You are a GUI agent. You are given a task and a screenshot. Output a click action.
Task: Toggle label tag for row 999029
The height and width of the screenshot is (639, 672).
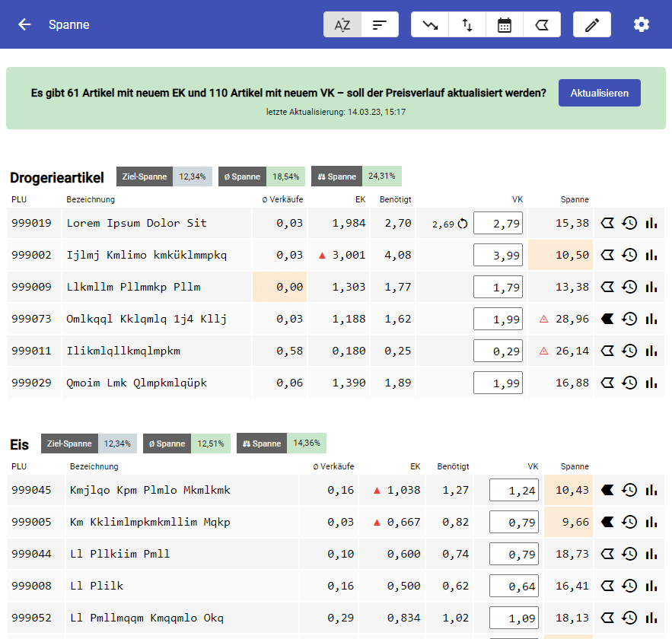[607, 383]
